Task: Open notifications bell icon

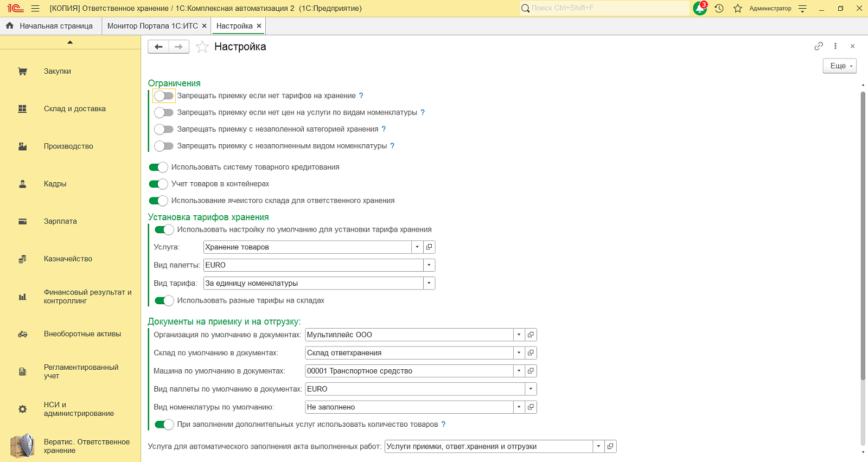Action: tap(700, 8)
